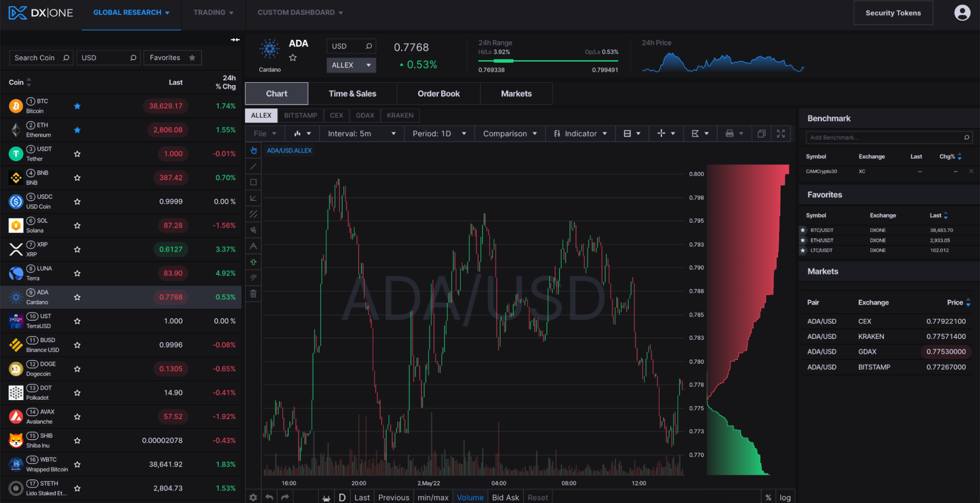Open the Trading menu
The width and height of the screenshot is (980, 503).
[213, 13]
